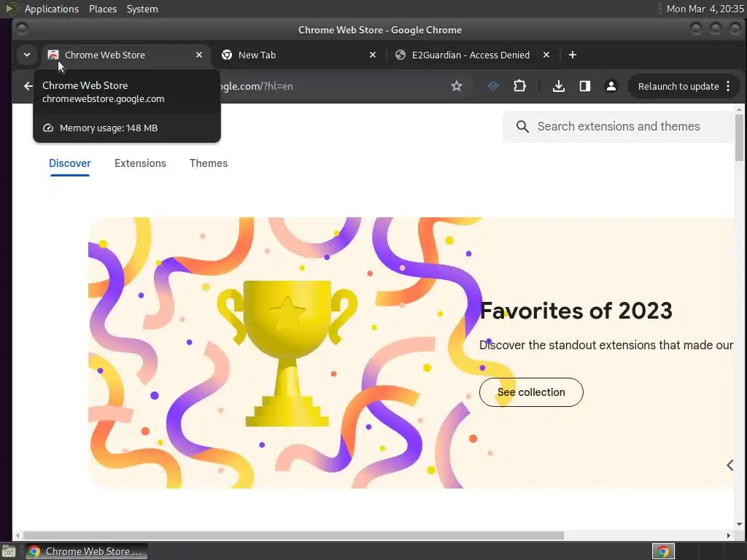Image resolution: width=747 pixels, height=560 pixels.
Task: Click the trophy banner image
Action: pyautogui.click(x=286, y=353)
